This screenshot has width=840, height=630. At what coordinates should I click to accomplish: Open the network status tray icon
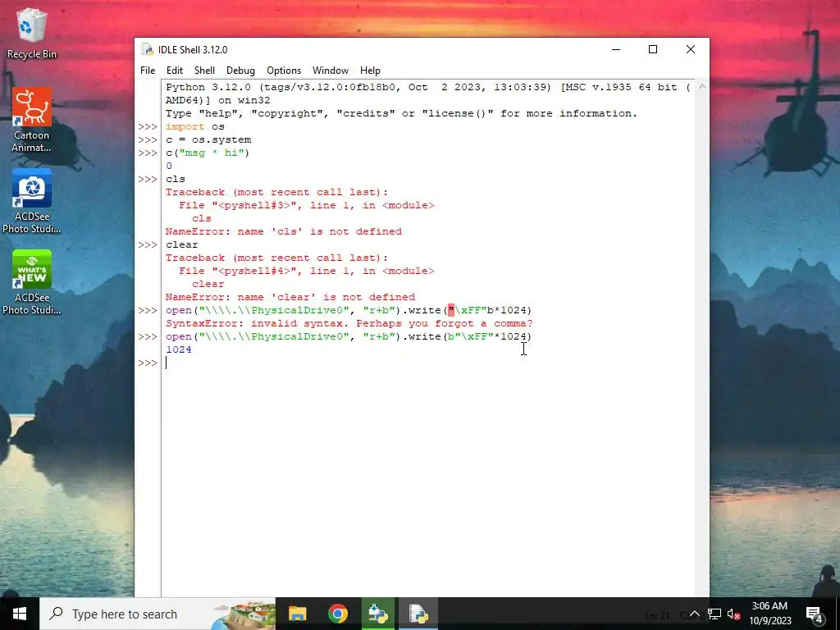coord(714,614)
